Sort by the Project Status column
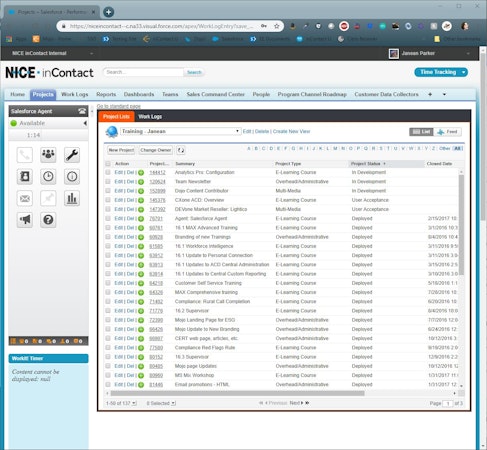The image size is (487, 450). 368,164
